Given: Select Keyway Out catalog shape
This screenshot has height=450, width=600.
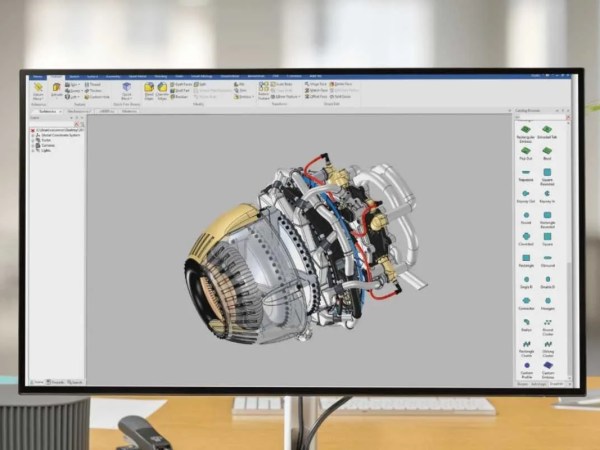Looking at the screenshot, I should point(526,196).
